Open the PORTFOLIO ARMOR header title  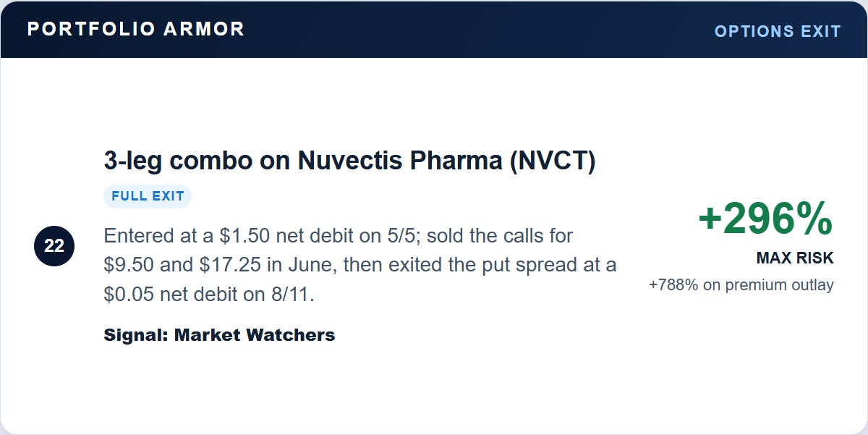tap(136, 29)
